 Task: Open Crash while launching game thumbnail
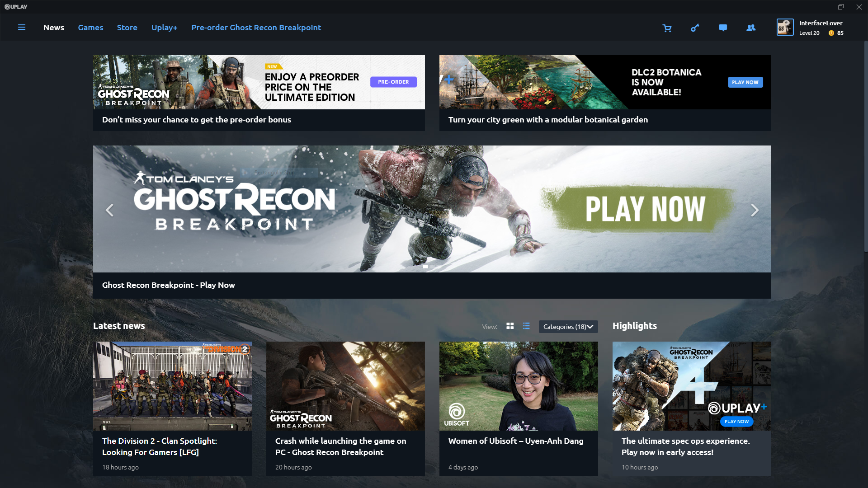click(345, 386)
